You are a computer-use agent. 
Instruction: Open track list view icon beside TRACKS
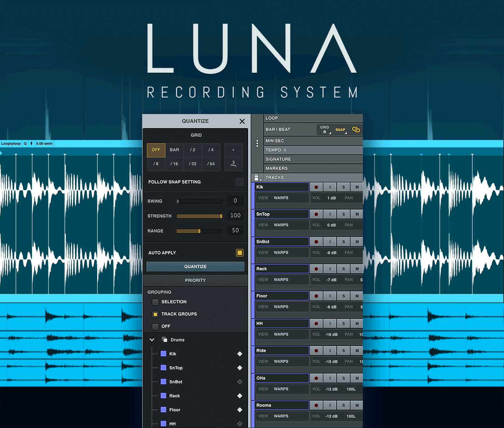coord(257,177)
